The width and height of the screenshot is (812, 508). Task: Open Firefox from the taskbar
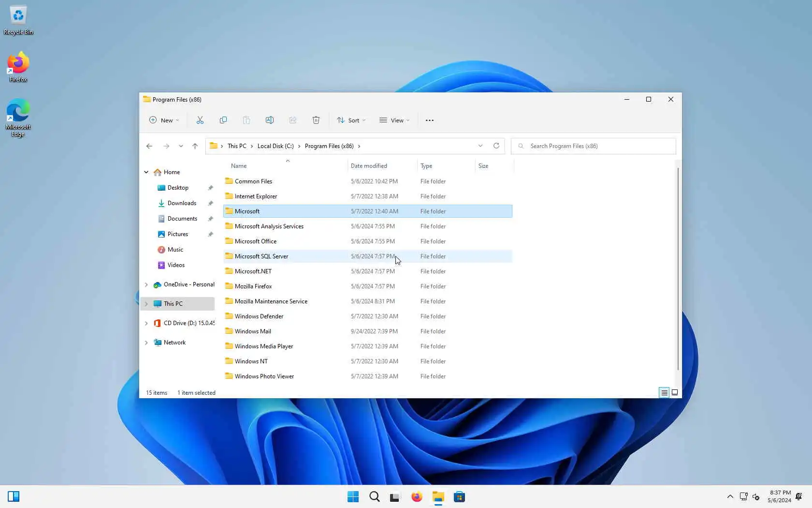(417, 497)
